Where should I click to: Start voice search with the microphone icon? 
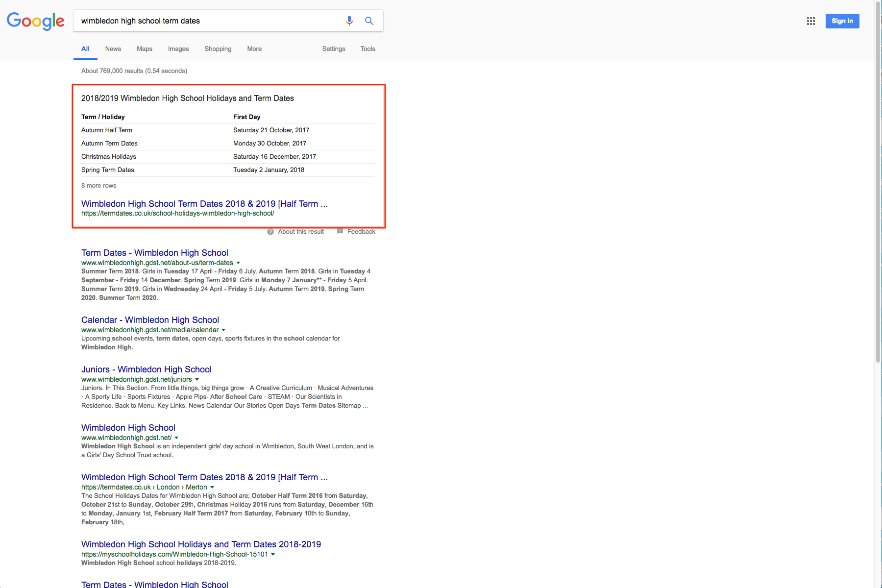(x=349, y=21)
